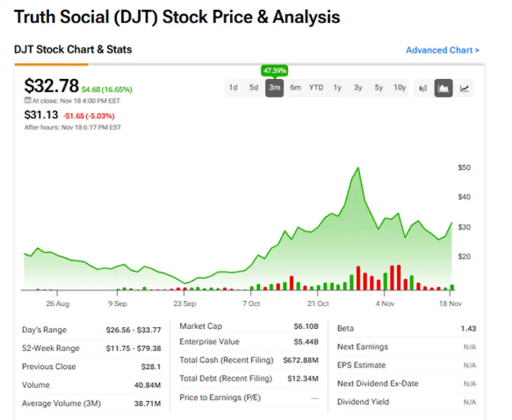Image resolution: width=512 pixels, height=420 pixels.
Task: Open the Advanced Chart link
Action: [443, 50]
